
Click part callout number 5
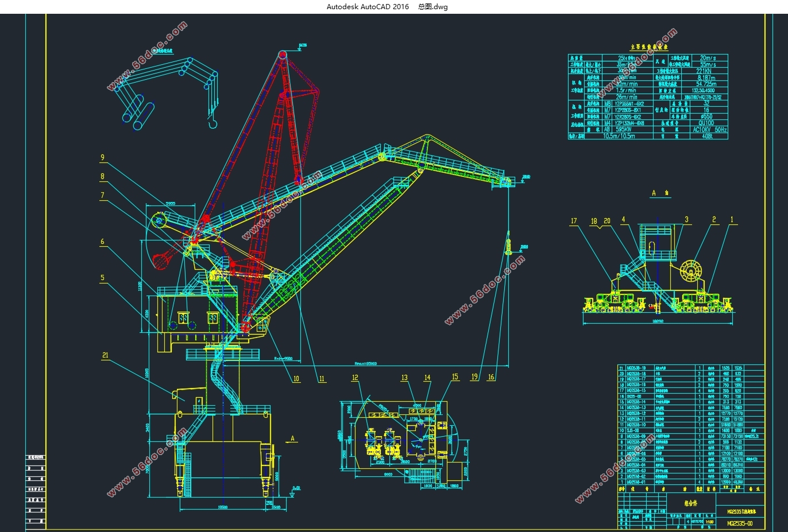pyautogui.click(x=103, y=278)
